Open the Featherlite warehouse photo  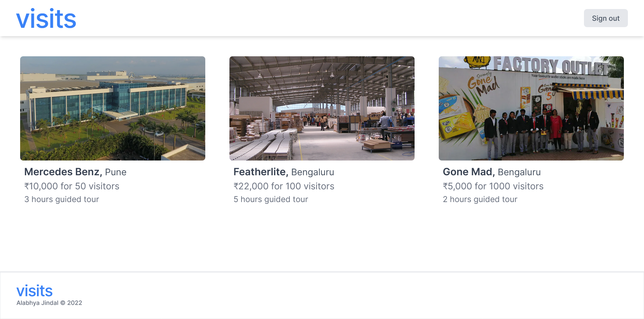pos(322,108)
